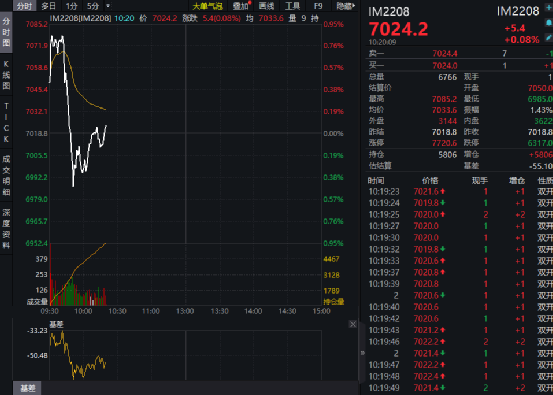This screenshot has width=553, height=395.
Task: Select the 基差 tab at the bottom
Action: (x=27, y=388)
